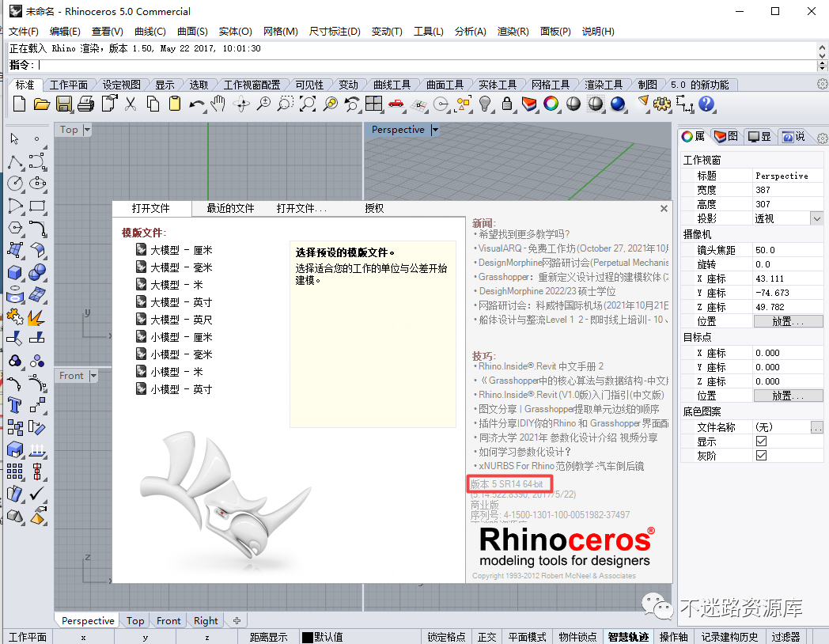
Task: Click the 文件名称 browse button
Action: (x=817, y=427)
